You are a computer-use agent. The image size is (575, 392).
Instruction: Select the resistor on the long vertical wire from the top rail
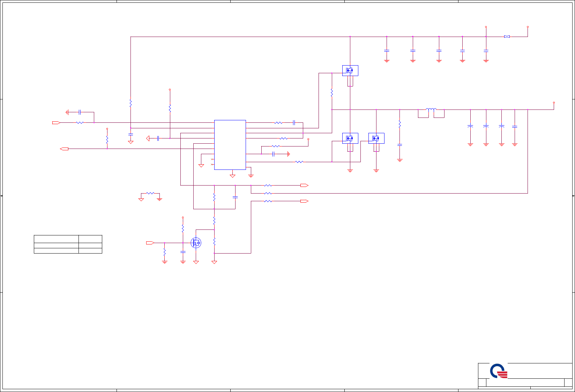click(130, 103)
